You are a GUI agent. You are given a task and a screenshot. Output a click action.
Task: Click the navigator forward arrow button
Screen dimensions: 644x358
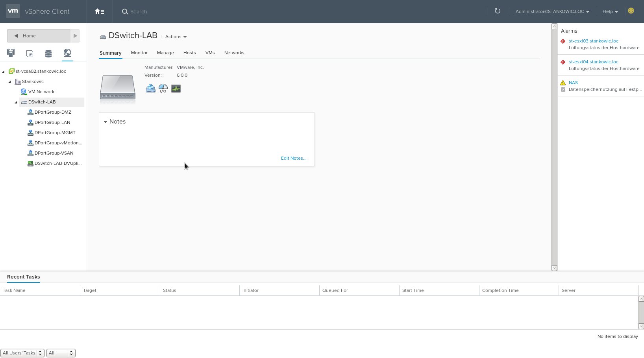[x=75, y=36]
